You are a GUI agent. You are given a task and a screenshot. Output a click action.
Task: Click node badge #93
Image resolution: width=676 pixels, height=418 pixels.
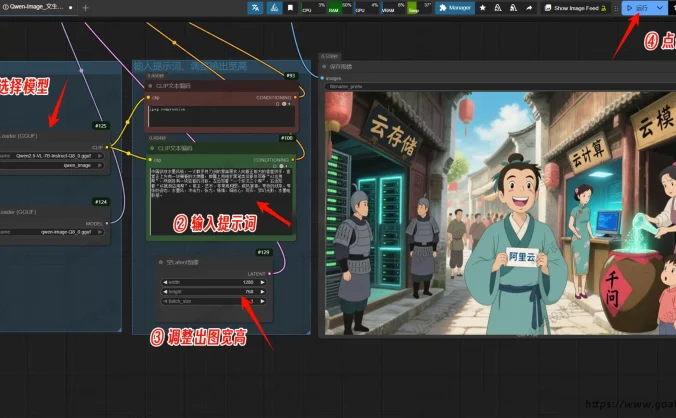(291, 76)
